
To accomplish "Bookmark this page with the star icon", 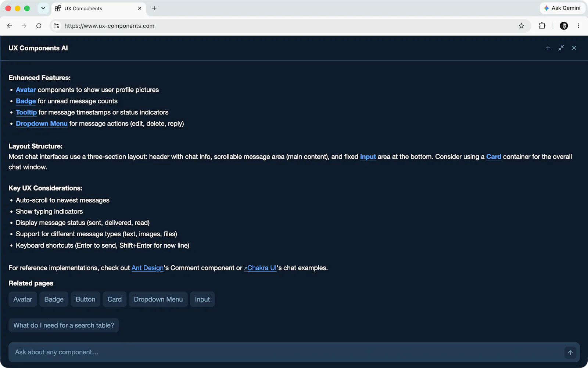I will click(521, 26).
